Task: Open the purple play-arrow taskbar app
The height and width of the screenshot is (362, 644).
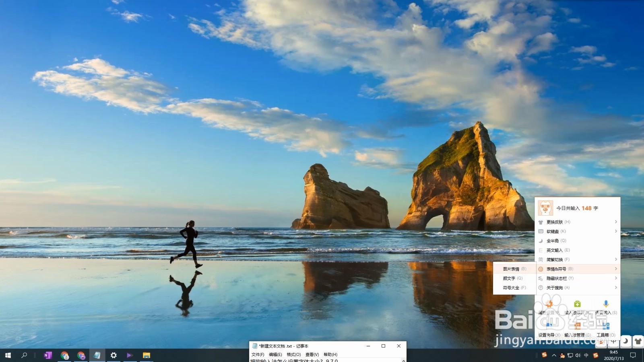Action: point(130,355)
